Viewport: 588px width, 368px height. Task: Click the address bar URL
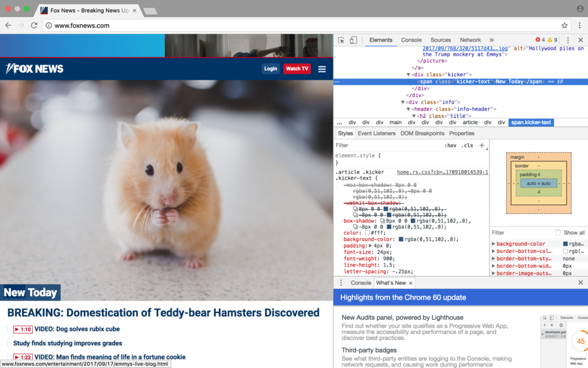click(x=82, y=25)
